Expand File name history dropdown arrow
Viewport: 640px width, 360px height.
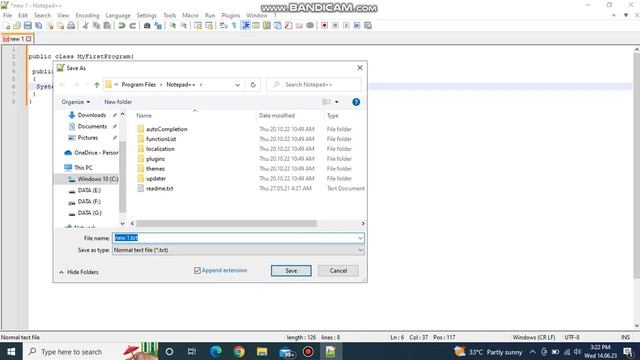[360, 238]
